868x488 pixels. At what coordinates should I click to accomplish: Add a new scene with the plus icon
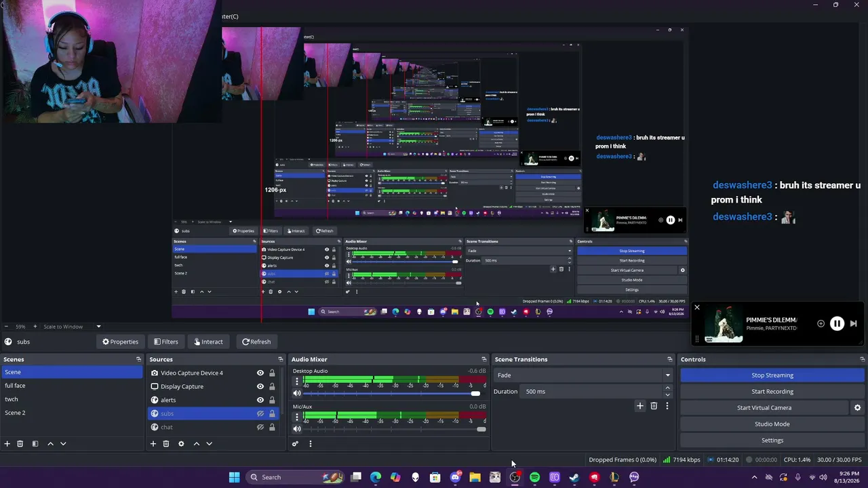(x=7, y=444)
